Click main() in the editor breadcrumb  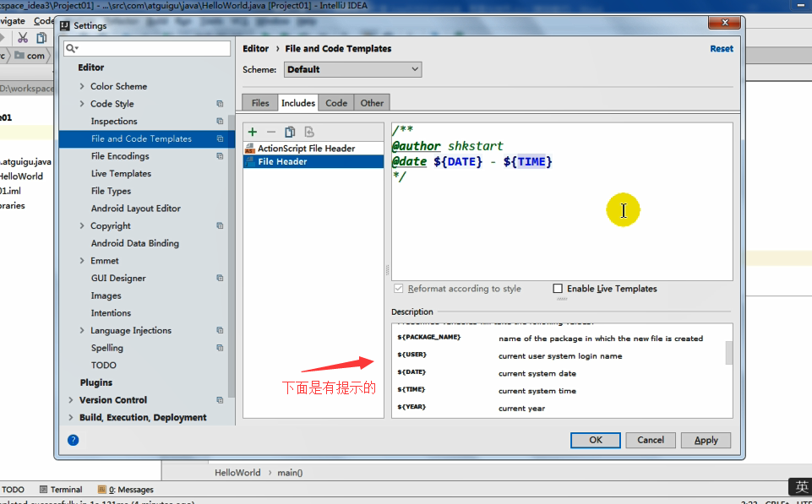[290, 473]
